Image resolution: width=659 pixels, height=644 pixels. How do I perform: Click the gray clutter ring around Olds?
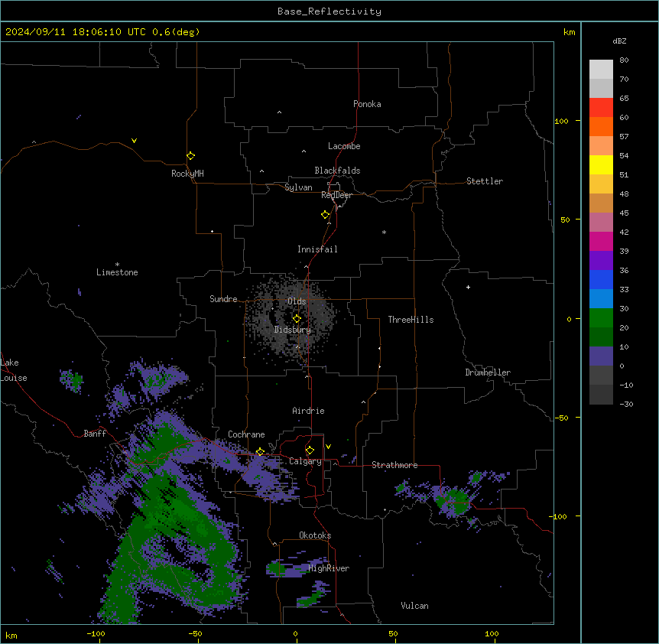291,317
